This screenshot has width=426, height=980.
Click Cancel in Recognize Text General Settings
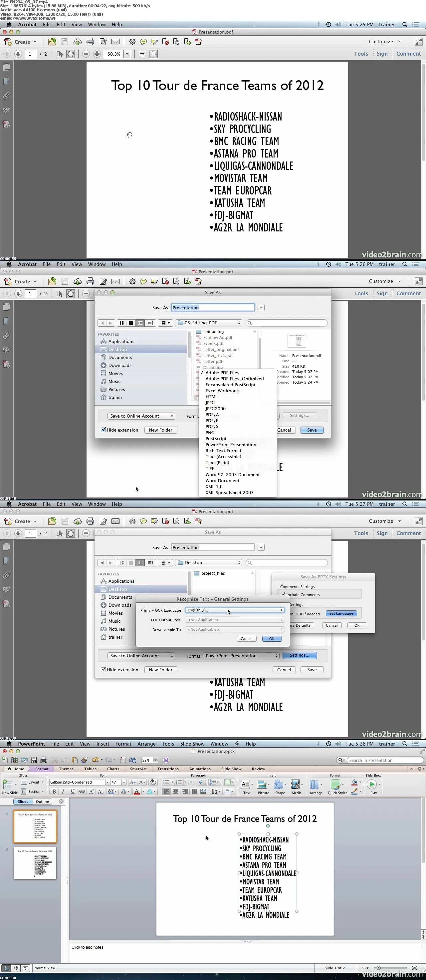coord(247,639)
